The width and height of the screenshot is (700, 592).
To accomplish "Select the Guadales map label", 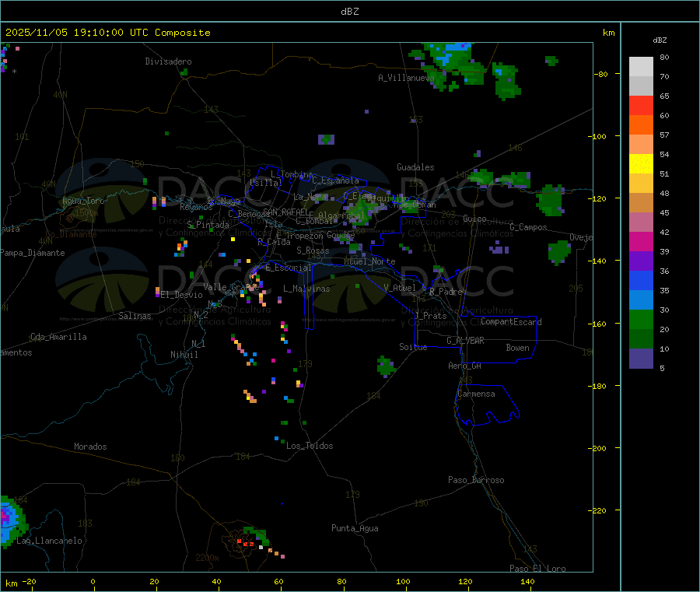I will [415, 167].
